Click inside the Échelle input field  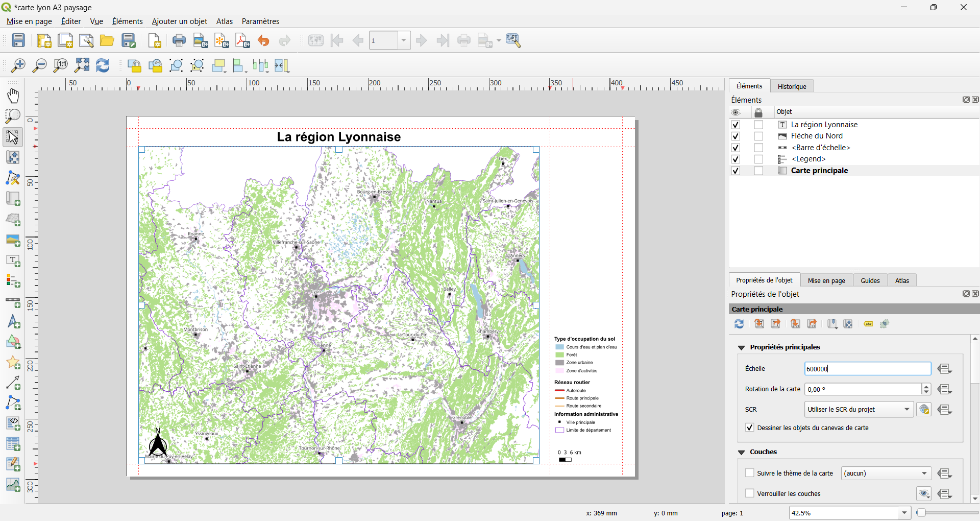tap(867, 368)
